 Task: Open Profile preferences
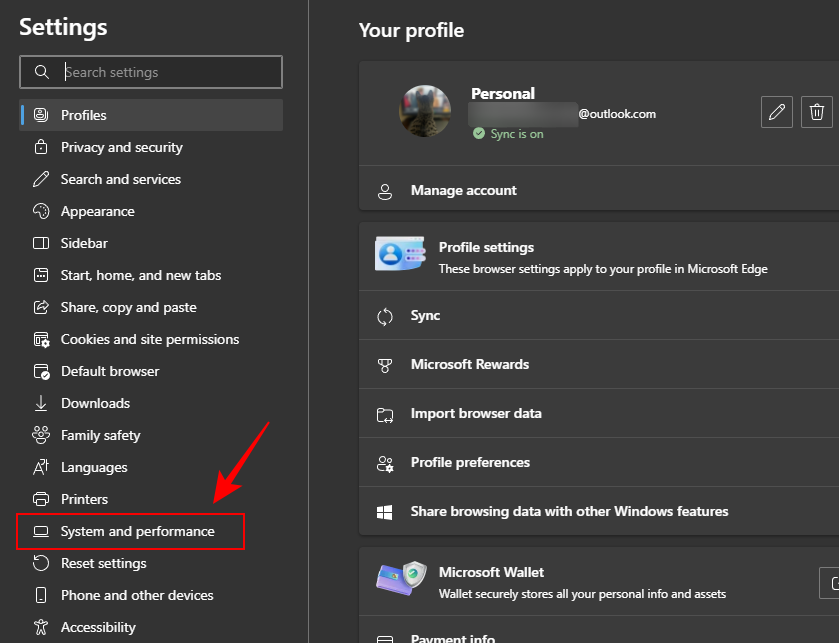(599, 462)
